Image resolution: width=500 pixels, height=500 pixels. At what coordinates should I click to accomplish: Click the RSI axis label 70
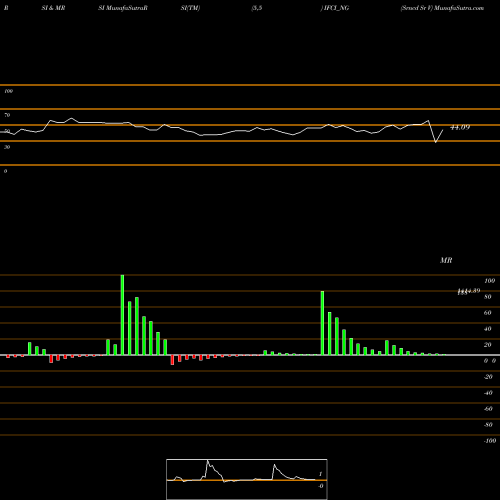coord(7,115)
